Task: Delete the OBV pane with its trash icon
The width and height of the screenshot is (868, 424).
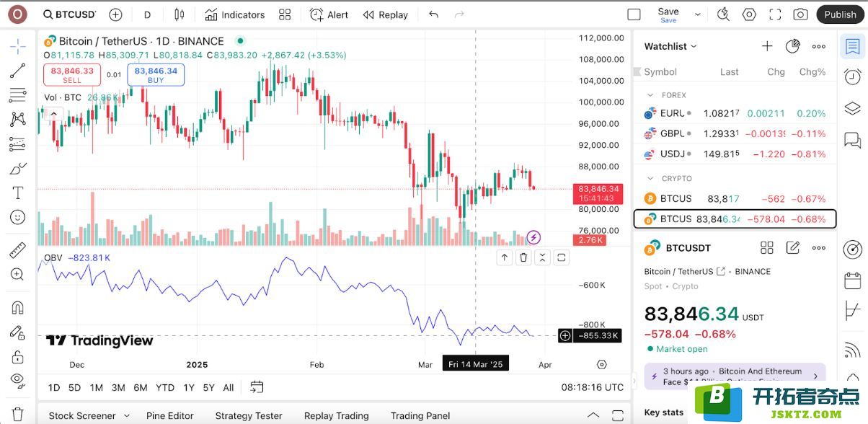Action: (523, 257)
